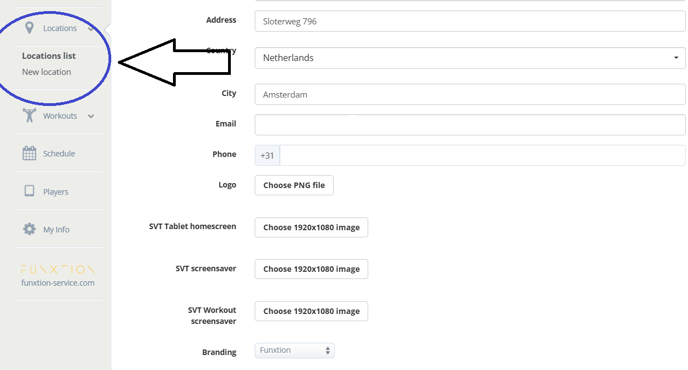Select New location in sidebar
This screenshot has height=370, width=688.
click(47, 72)
